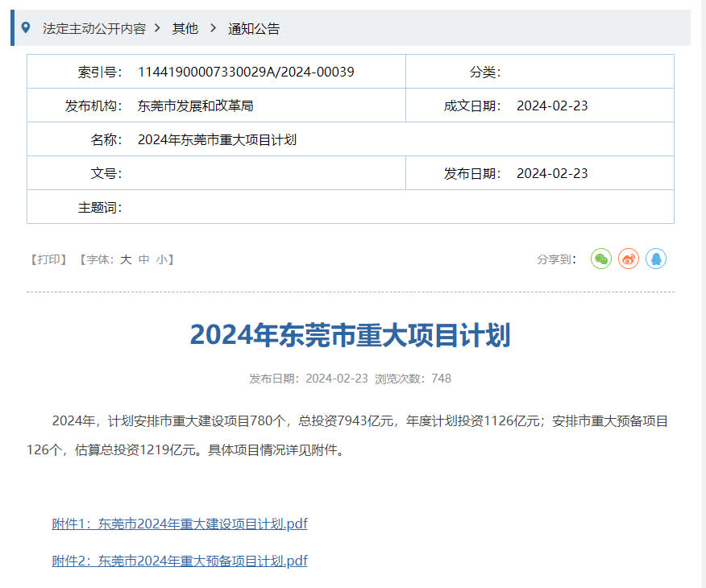
Task: Download 附件2 重大预备项目计划 PDF
Action: click(180, 561)
